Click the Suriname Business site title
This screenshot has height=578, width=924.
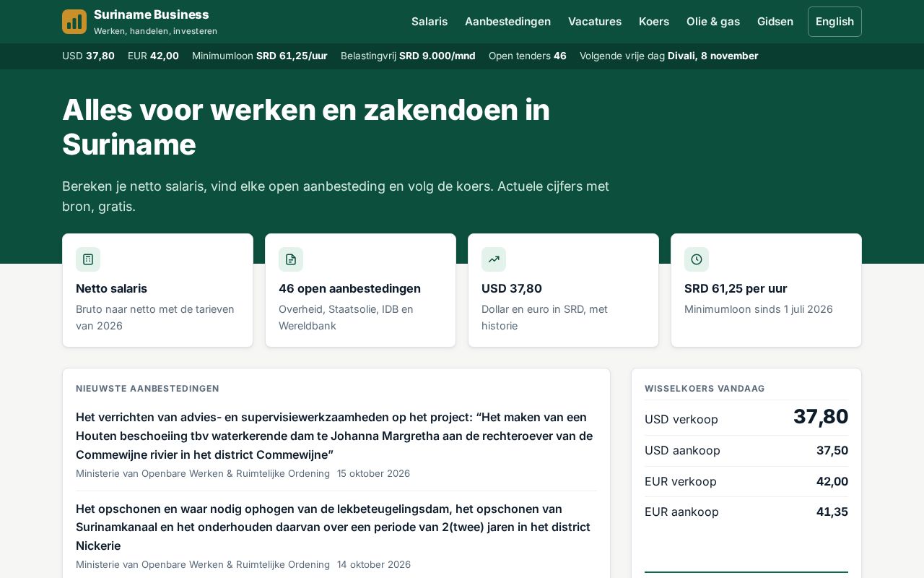click(x=152, y=14)
